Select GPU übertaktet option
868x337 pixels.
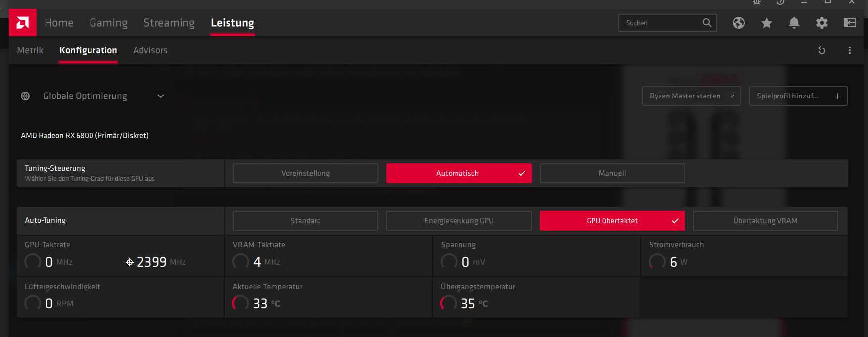click(x=612, y=221)
